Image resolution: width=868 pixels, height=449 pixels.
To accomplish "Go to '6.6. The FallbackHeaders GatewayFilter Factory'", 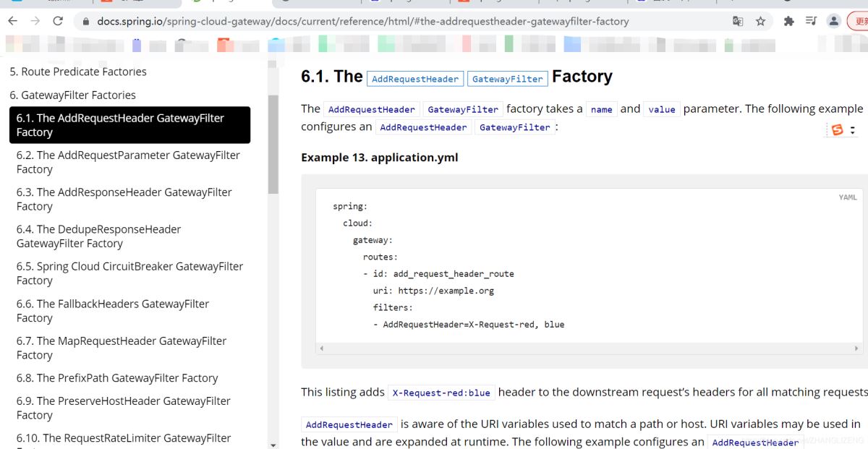I will pos(113,311).
